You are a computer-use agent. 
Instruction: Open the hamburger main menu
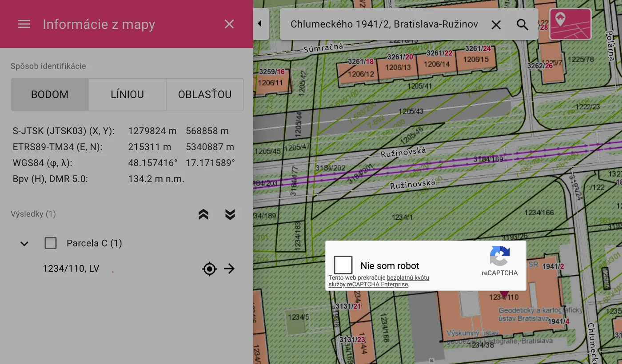(24, 24)
